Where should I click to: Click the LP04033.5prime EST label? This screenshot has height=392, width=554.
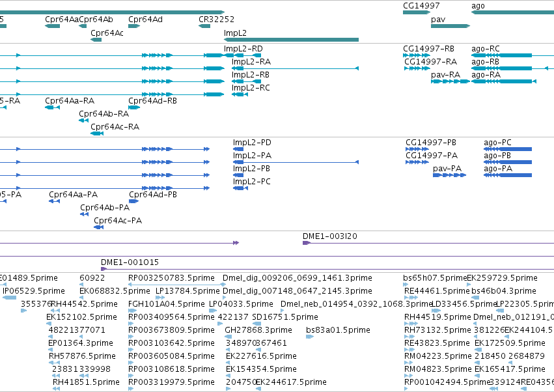tap(241, 304)
